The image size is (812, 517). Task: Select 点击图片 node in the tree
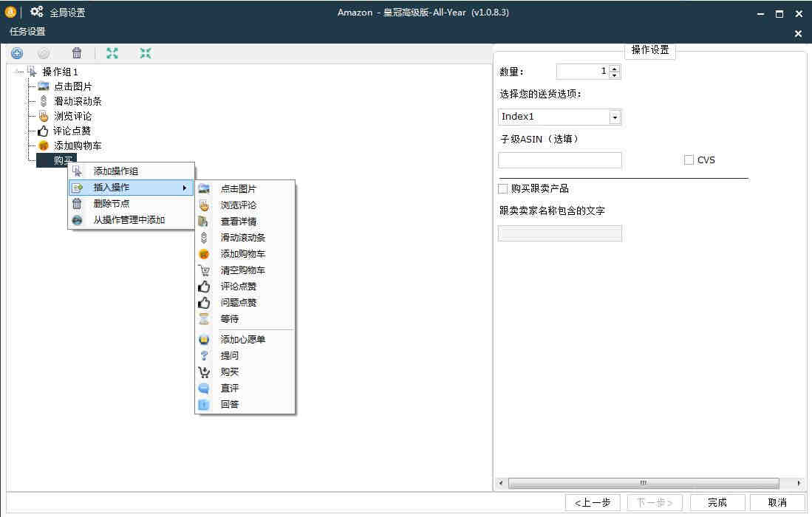point(72,86)
